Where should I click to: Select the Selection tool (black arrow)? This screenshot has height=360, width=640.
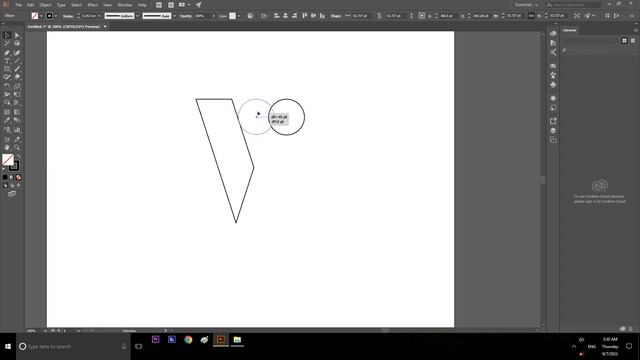[x=7, y=36]
